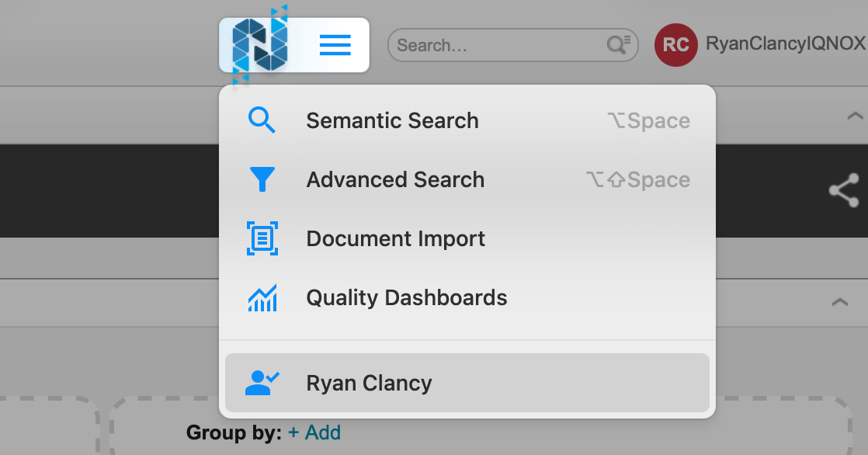Click the IQNOX app logo

[261, 45]
